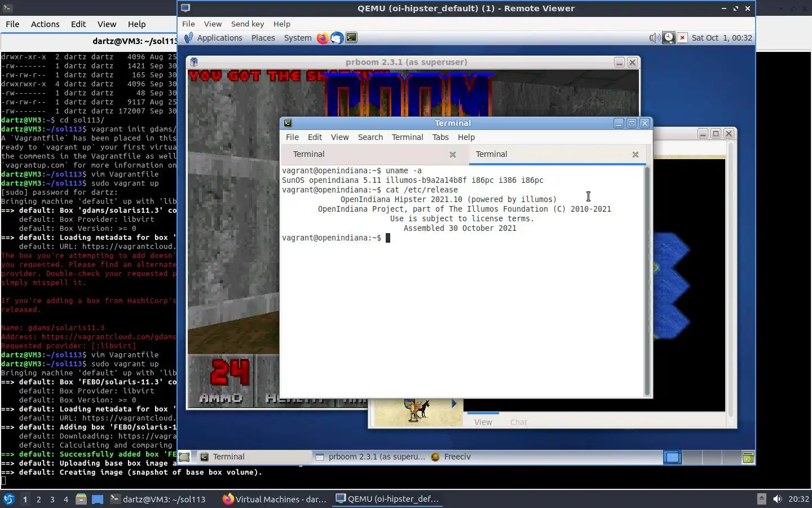Viewport: 812px width, 508px height.
Task: Select Virtual Machines Firefox in host taskbar
Action: 275,499
